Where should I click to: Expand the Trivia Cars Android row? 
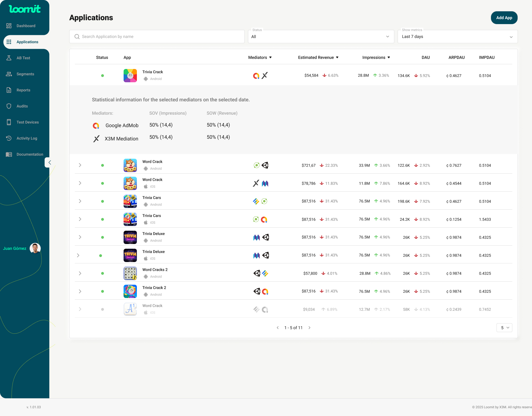click(80, 201)
